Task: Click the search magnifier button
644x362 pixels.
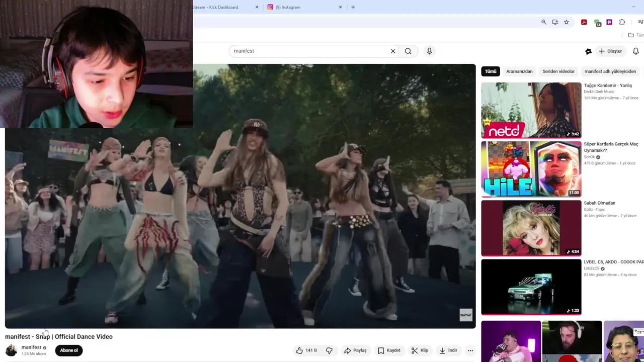Action: pyautogui.click(x=408, y=51)
